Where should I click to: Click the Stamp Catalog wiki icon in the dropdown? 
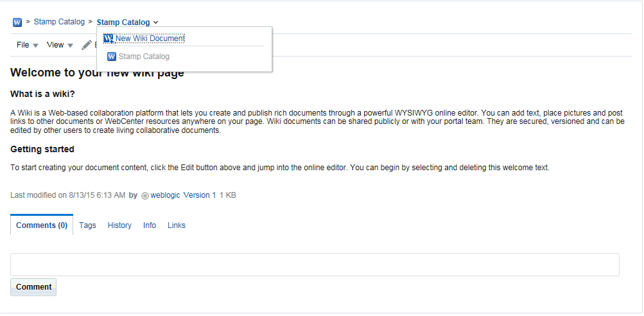click(112, 57)
